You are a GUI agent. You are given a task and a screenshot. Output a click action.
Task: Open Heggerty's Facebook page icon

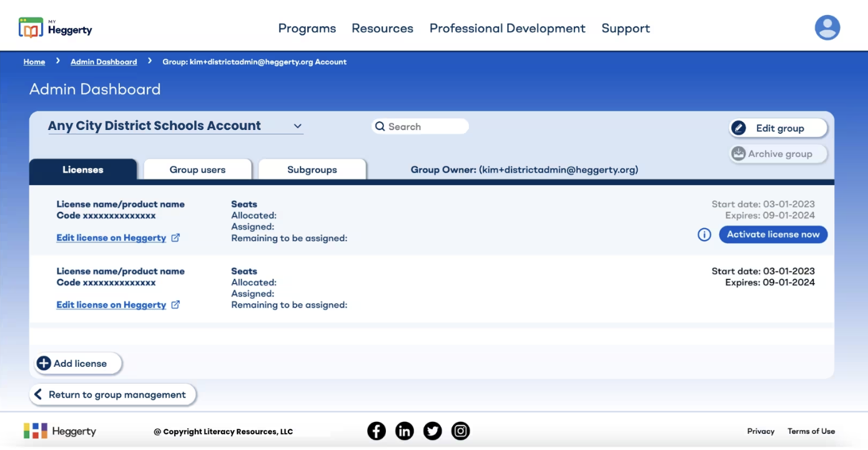[x=376, y=431]
